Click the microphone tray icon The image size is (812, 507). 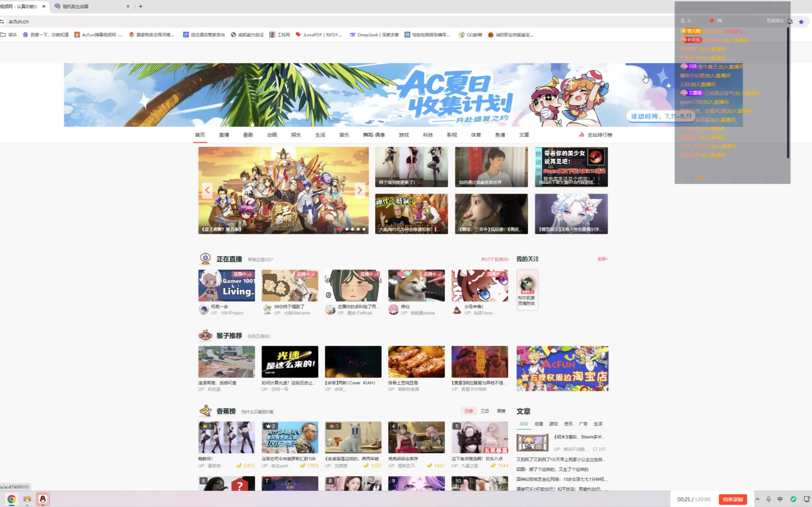(769, 499)
